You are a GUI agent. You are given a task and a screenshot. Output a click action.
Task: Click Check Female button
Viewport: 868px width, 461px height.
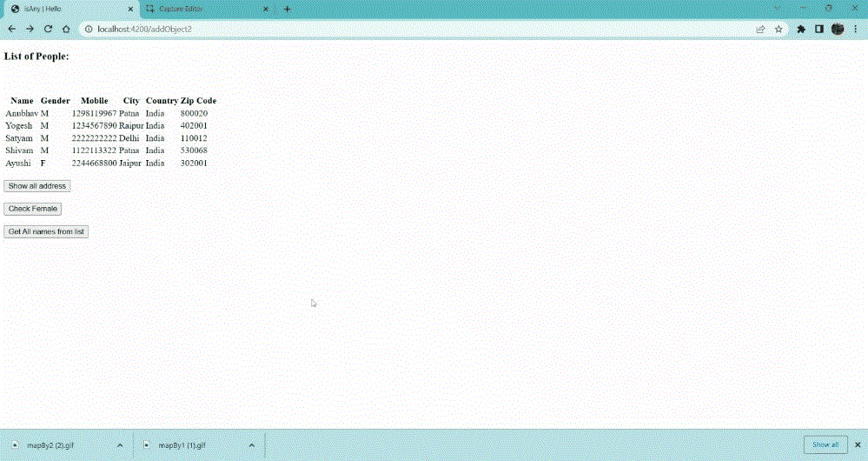33,209
